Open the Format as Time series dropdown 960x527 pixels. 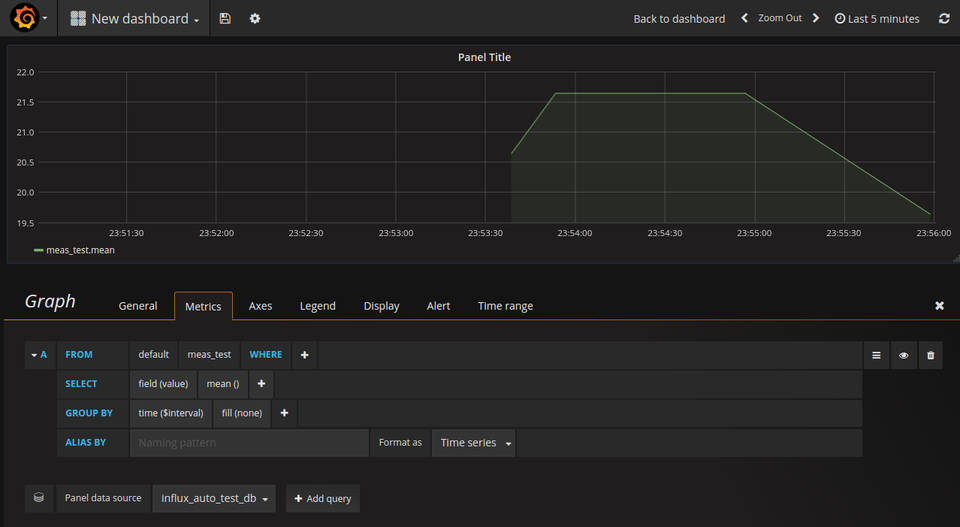(x=474, y=443)
